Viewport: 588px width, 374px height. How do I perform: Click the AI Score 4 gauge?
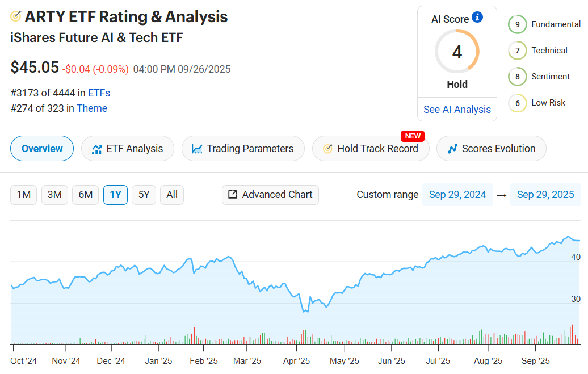[457, 52]
